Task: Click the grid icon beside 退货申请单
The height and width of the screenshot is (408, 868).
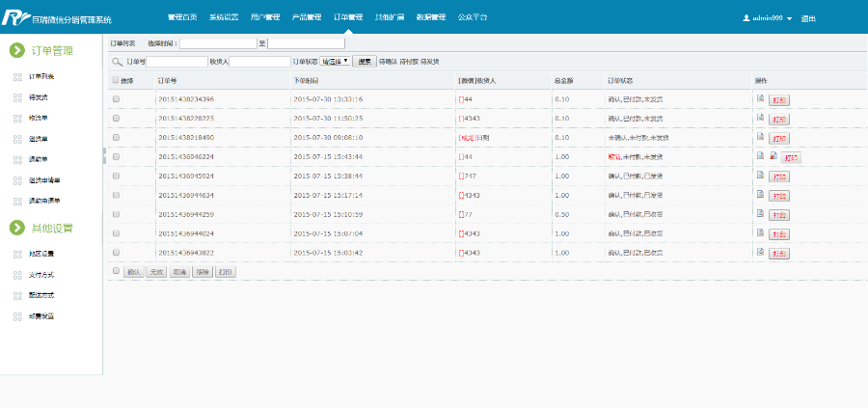Action: tap(17, 180)
